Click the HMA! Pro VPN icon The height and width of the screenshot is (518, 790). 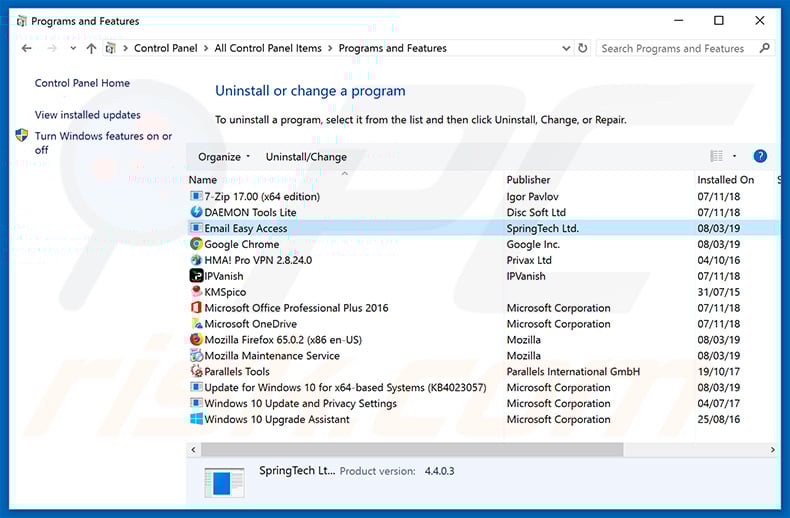click(196, 260)
